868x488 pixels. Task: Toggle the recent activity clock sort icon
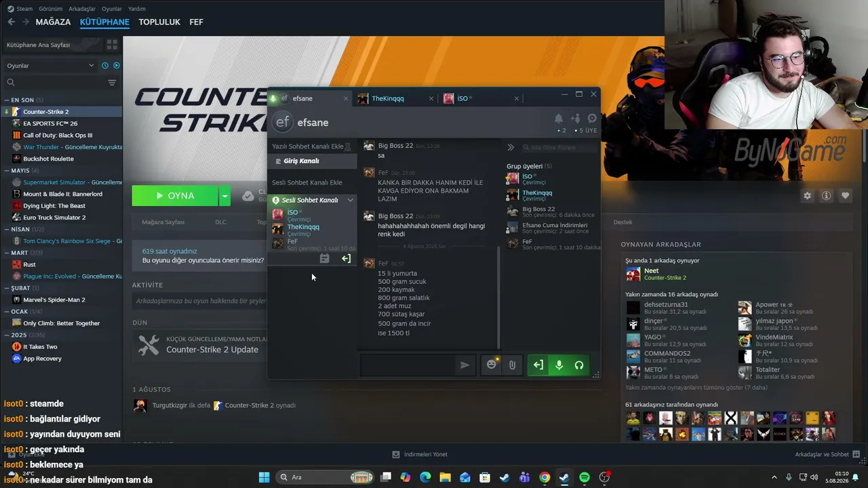click(x=105, y=66)
